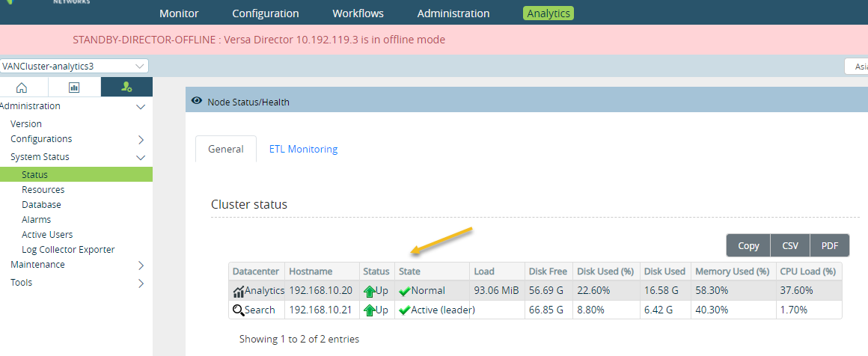The width and height of the screenshot is (868, 356).
Task: Sort table by Memory Used (%) column
Action: pos(733,271)
